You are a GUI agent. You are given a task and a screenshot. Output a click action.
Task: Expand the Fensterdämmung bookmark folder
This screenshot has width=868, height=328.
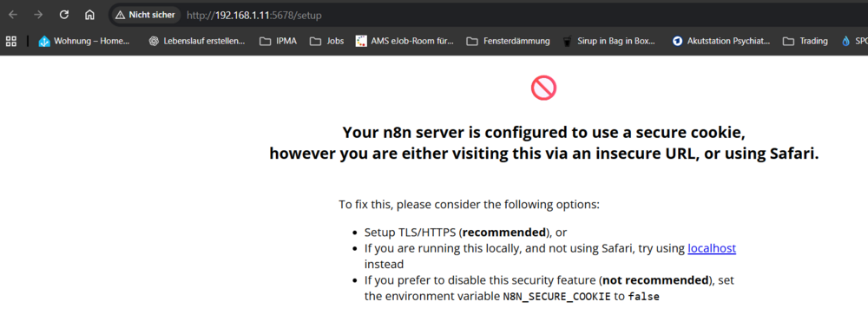[508, 41]
